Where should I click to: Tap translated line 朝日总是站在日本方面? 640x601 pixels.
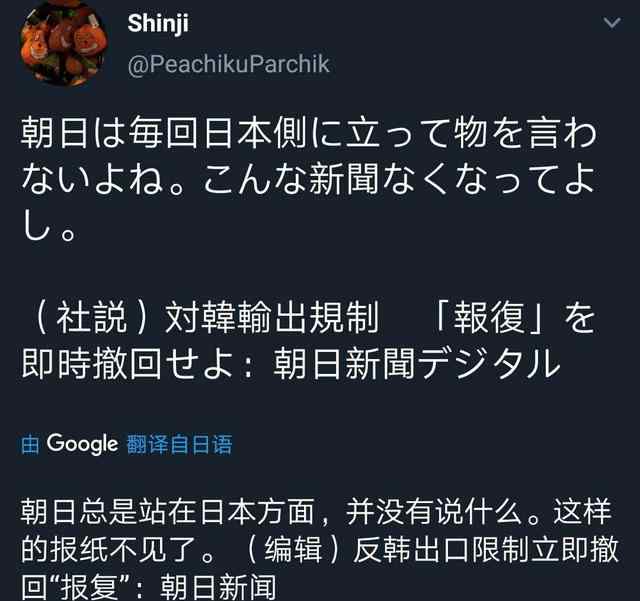pyautogui.click(x=168, y=512)
